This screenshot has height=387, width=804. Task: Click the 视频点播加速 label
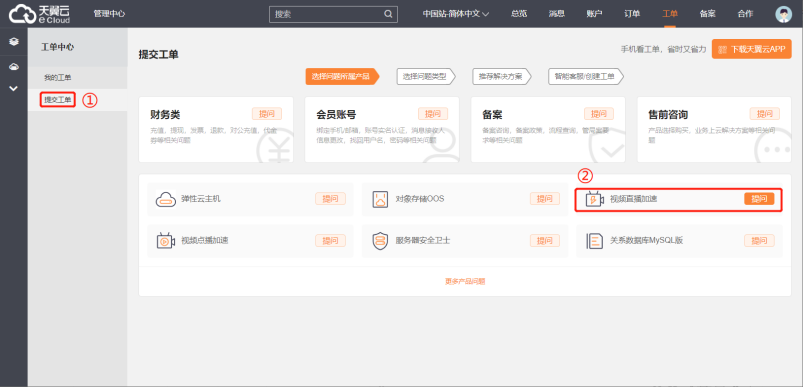pos(205,240)
